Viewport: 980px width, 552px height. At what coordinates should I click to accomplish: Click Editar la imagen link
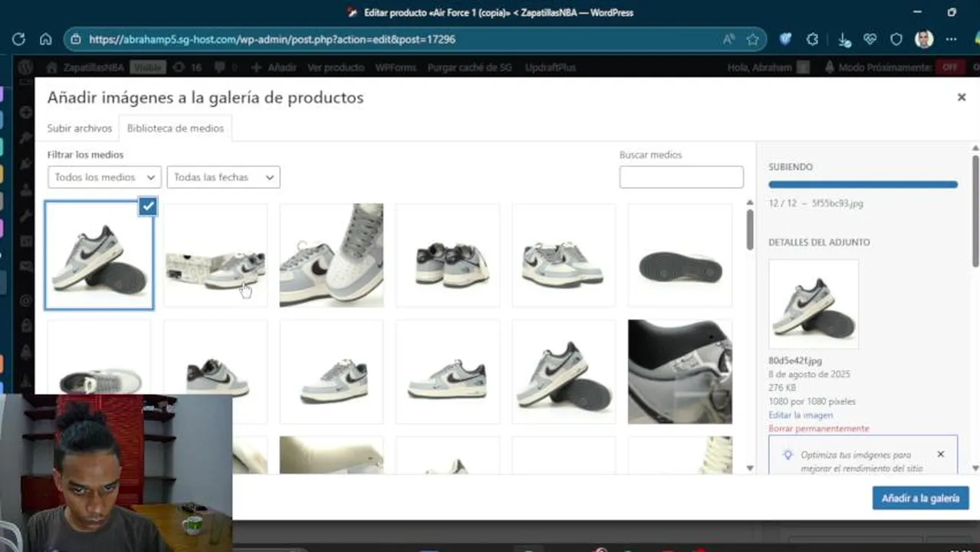click(x=801, y=415)
